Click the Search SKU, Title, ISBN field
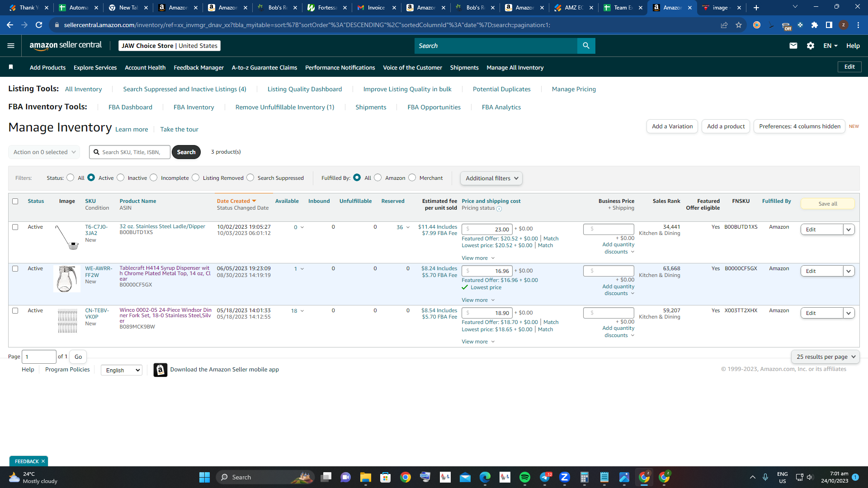Viewport: 868px width, 488px height. [x=130, y=152]
